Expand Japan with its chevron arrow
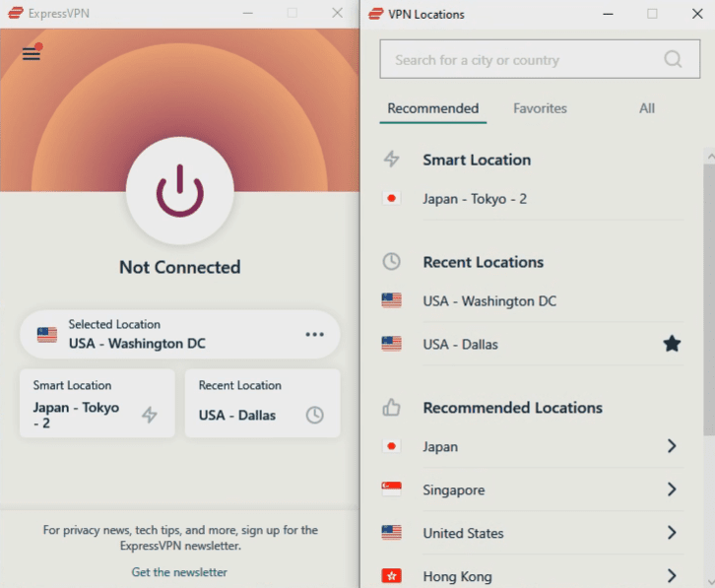 pos(672,446)
